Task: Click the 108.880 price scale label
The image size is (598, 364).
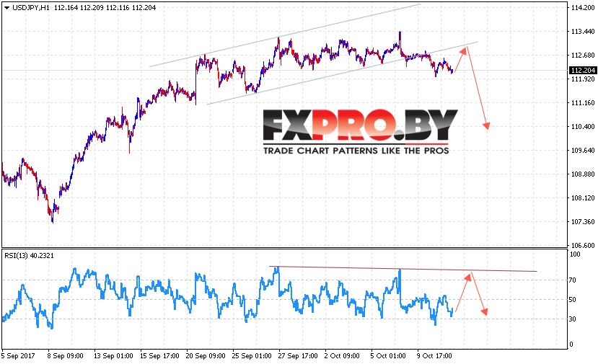Action: (x=583, y=174)
